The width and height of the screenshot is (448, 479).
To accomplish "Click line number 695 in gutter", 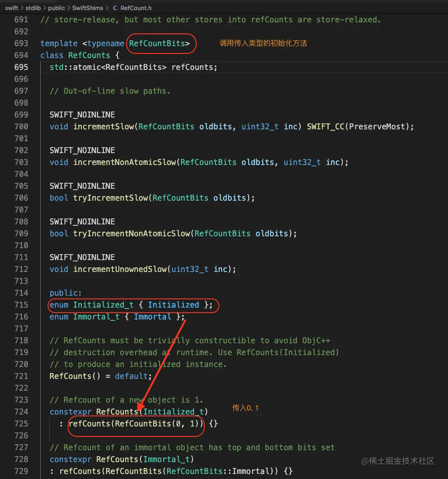I will [x=21, y=67].
